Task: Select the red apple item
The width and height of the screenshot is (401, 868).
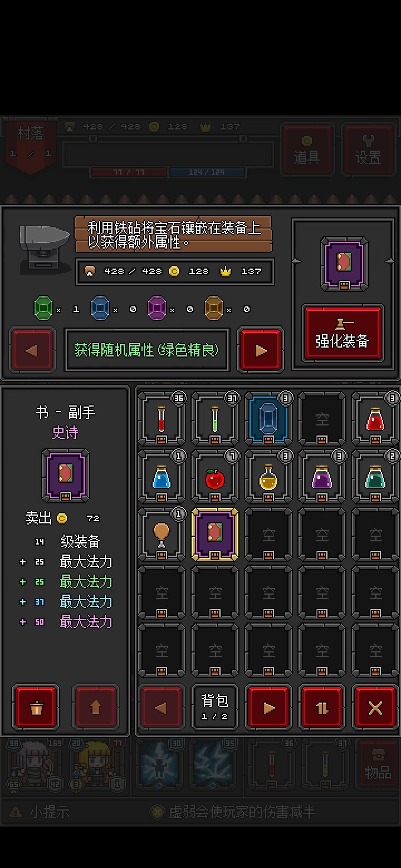Action: [x=215, y=477]
